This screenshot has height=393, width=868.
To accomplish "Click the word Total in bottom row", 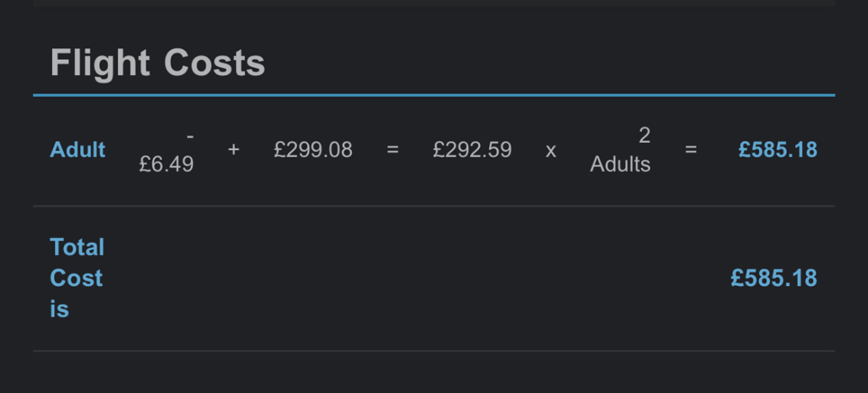I will pyautogui.click(x=77, y=247).
